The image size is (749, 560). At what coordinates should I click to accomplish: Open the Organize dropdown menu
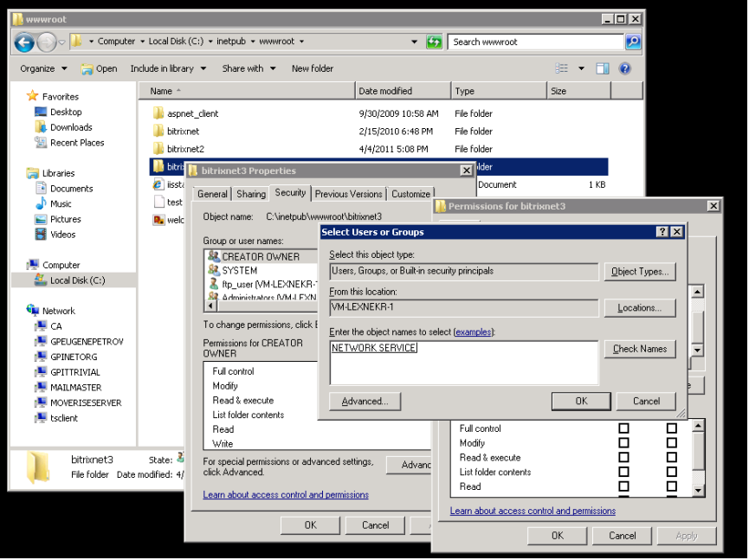[43, 68]
